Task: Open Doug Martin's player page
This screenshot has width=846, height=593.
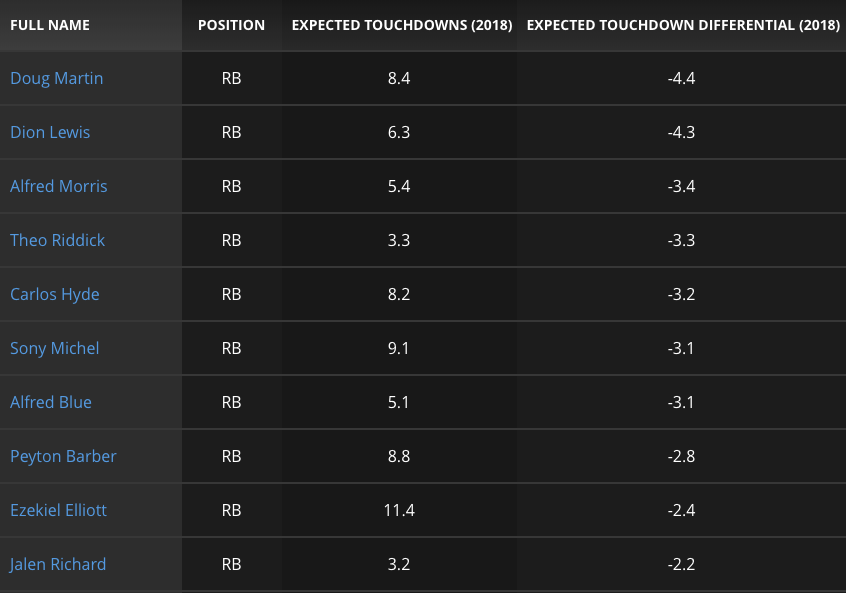Action: [x=56, y=78]
